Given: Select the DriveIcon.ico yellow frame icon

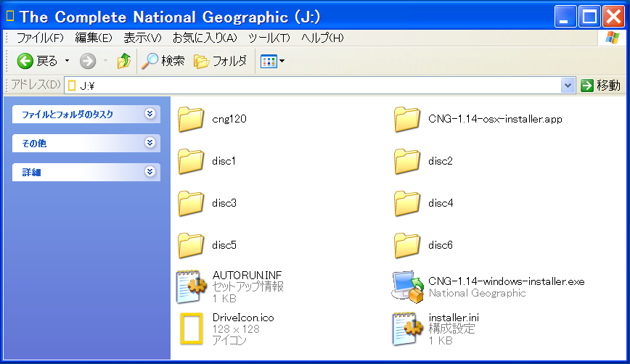Looking at the screenshot, I should [191, 328].
